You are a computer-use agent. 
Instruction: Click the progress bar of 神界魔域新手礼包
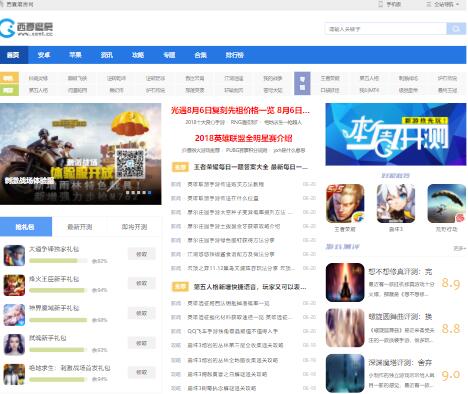(58, 320)
